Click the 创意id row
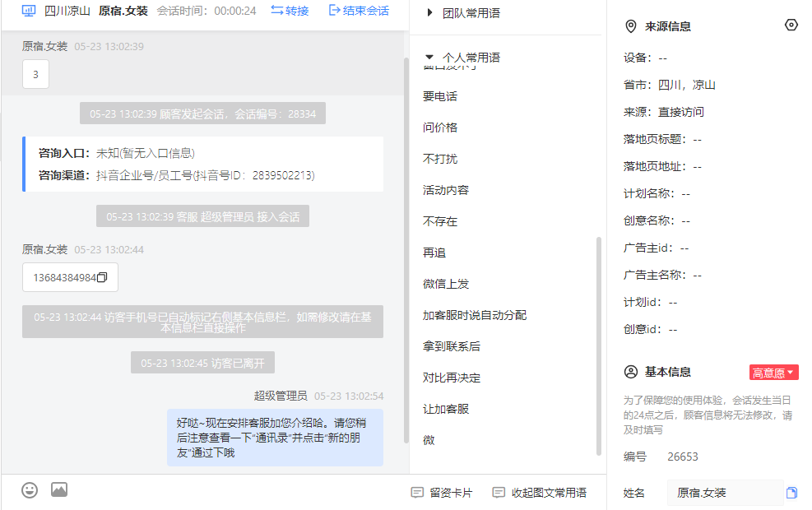The height and width of the screenshot is (510, 812). [651, 329]
